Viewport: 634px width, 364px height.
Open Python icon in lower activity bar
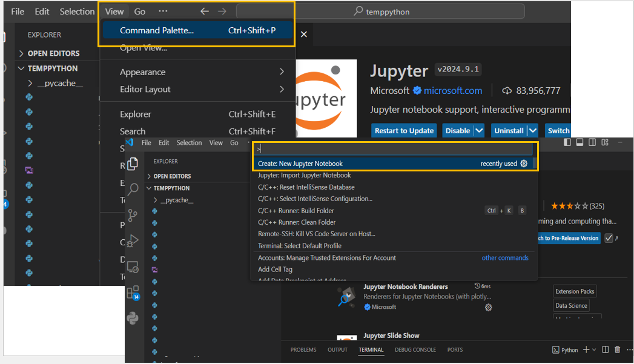pos(133,319)
